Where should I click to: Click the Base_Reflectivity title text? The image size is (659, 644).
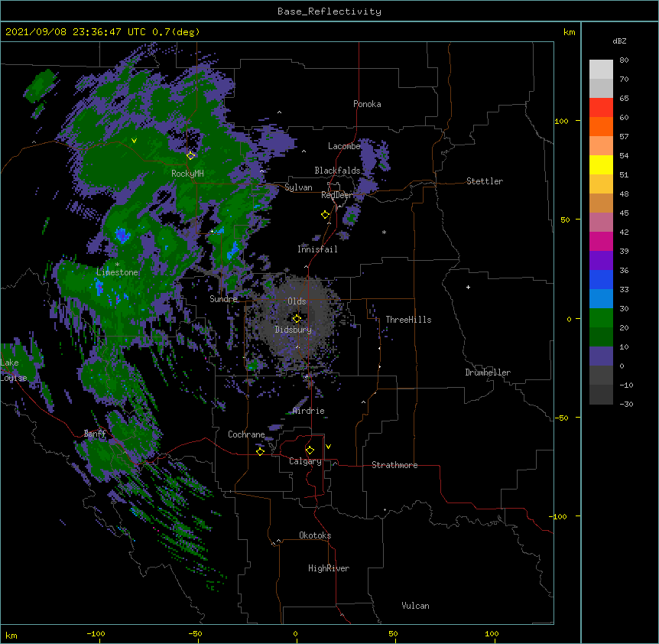[329, 11]
